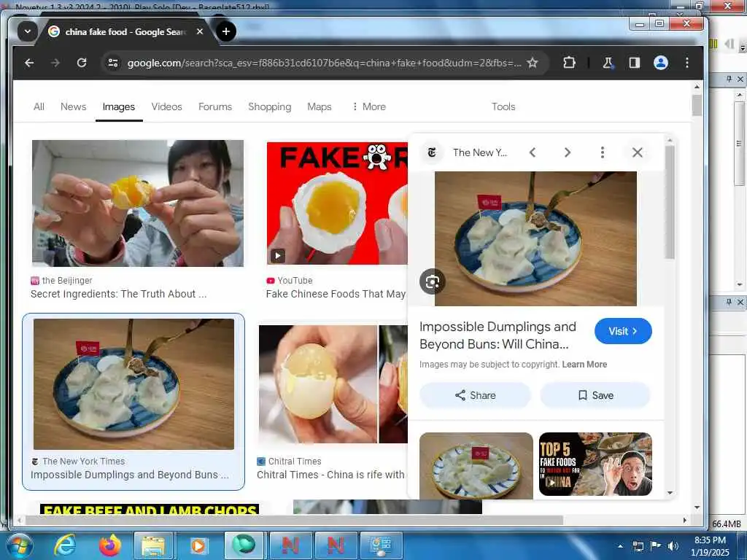Open the Learn More copyright link
The height and width of the screenshot is (560, 747).
click(x=584, y=365)
